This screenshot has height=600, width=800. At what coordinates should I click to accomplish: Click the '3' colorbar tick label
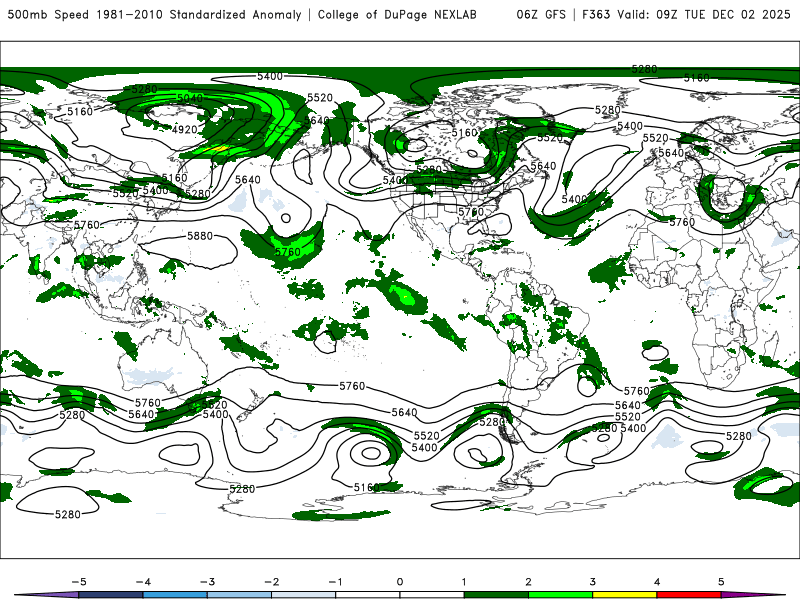(x=592, y=582)
